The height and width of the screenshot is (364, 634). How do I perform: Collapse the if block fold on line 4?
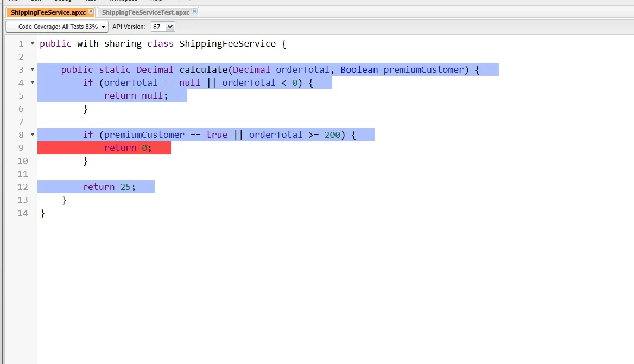[33, 83]
